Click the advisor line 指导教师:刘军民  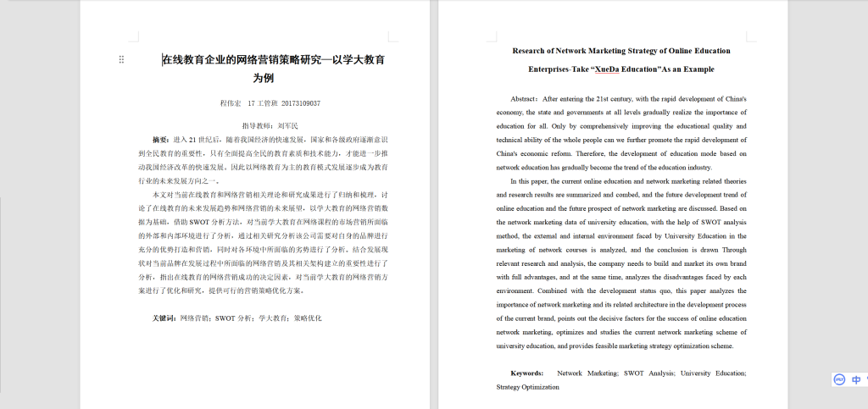270,126
